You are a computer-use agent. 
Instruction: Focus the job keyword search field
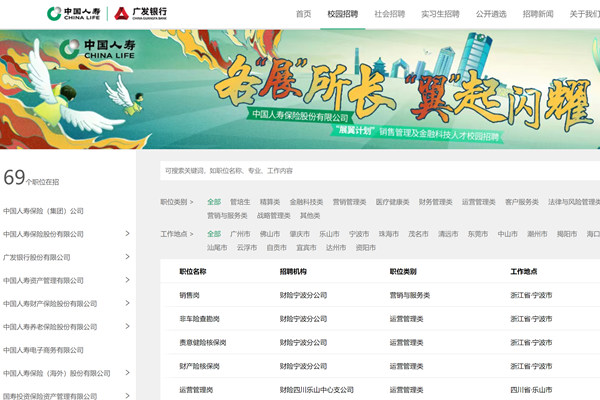pos(380,171)
